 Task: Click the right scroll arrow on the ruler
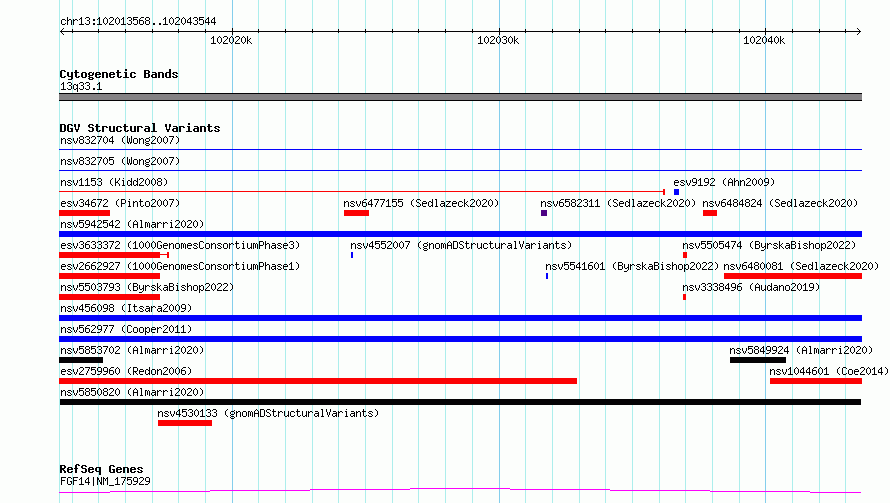[858, 31]
